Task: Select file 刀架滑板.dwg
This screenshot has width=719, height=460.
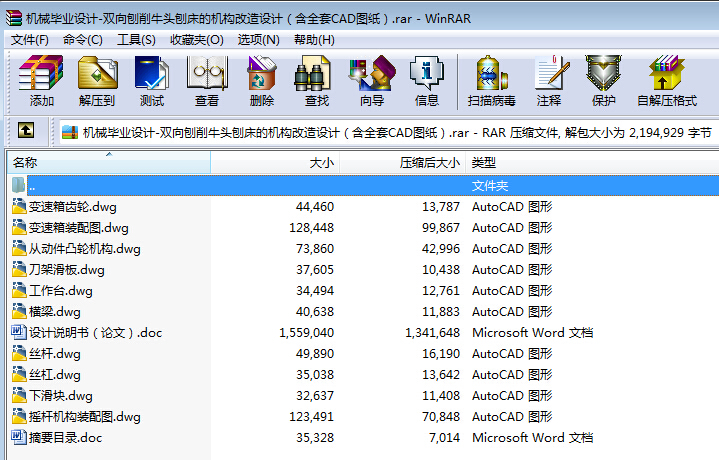Action: pos(67,270)
